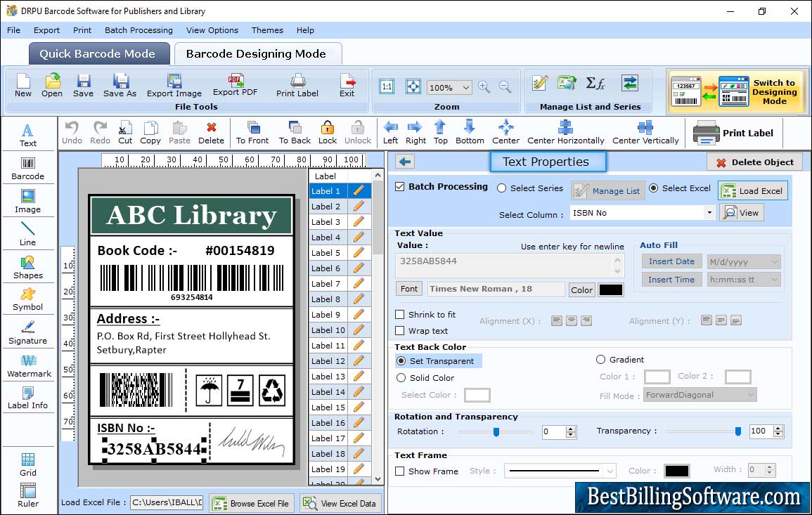
Task: Select Gradient back color option
Action: (600, 360)
